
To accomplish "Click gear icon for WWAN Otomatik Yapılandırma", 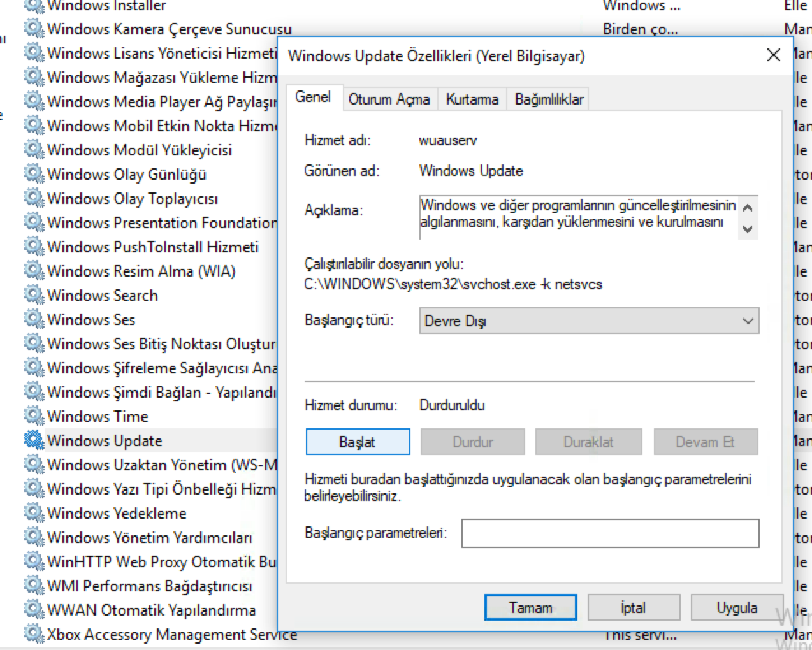I will [34, 610].
